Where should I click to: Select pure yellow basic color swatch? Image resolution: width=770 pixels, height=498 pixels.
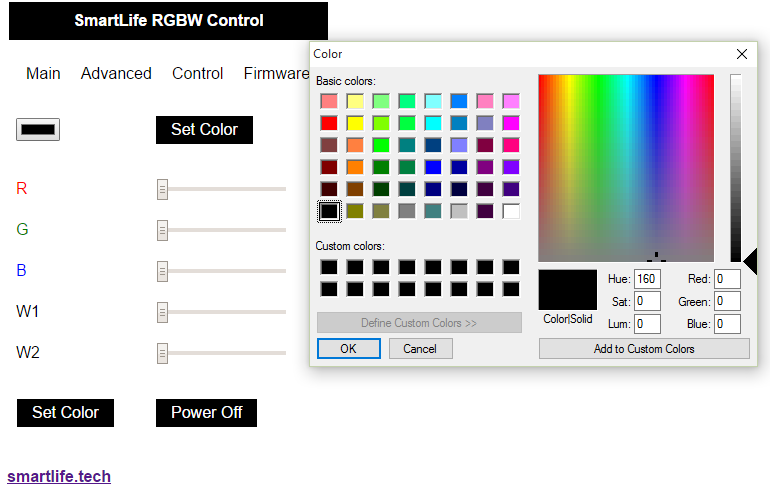(355, 123)
